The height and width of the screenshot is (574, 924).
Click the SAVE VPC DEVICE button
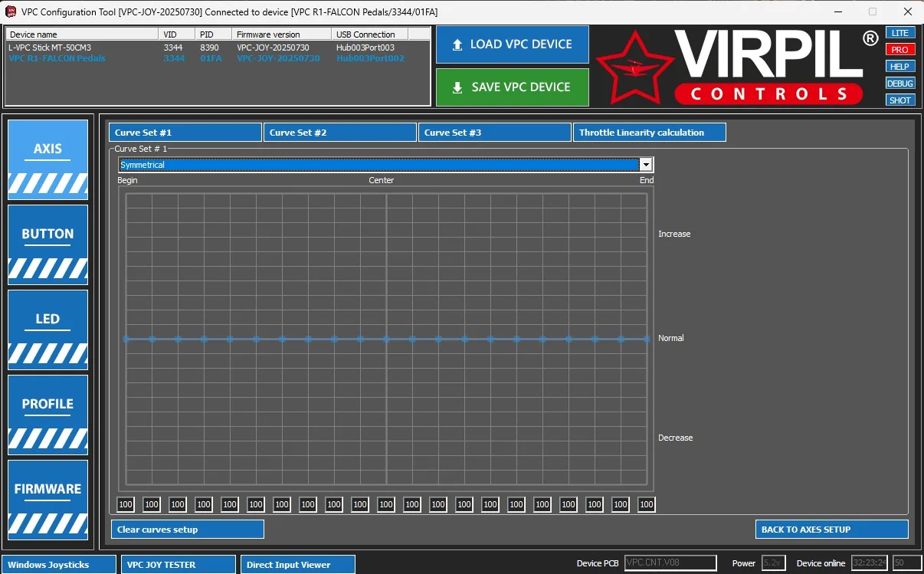(513, 87)
